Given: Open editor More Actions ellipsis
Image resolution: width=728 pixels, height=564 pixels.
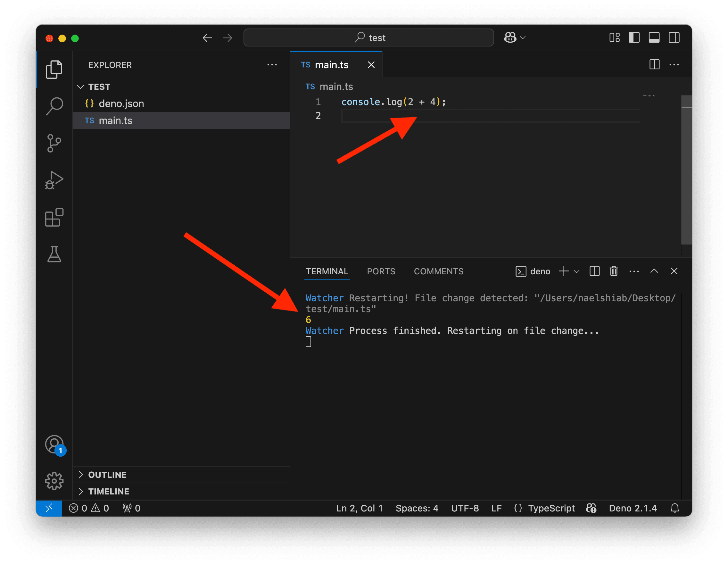Looking at the screenshot, I should 674,64.
